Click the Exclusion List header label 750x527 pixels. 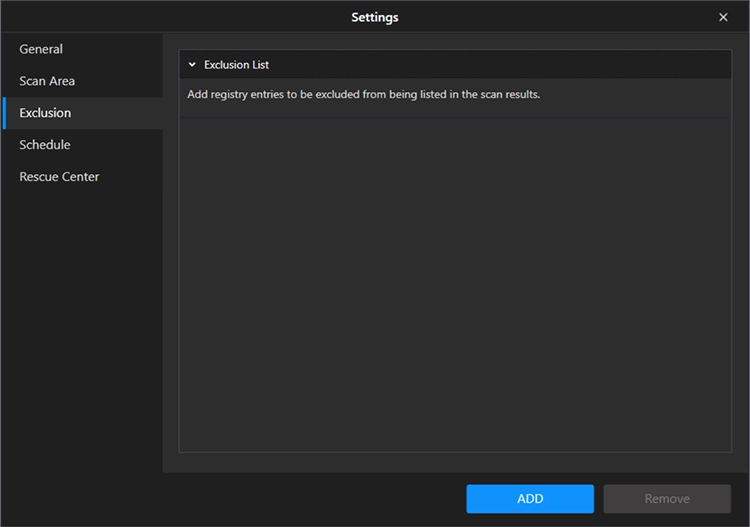pyautogui.click(x=236, y=65)
